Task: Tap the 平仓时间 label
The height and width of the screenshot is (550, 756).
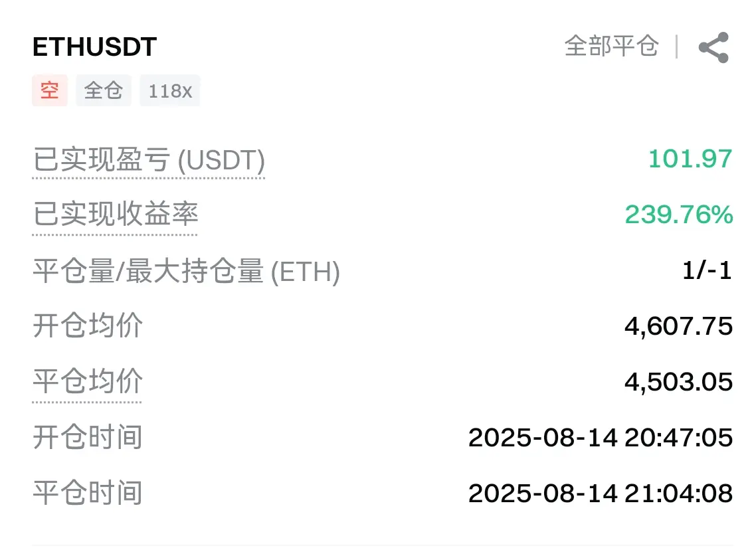Action: [x=87, y=493]
